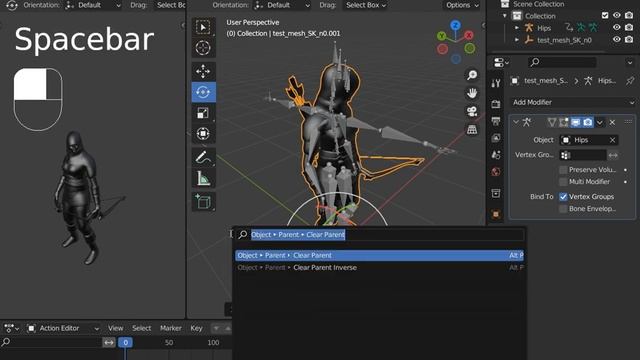Disable Hips render camera toggle
This screenshot has height=360, width=640.
[629, 27]
